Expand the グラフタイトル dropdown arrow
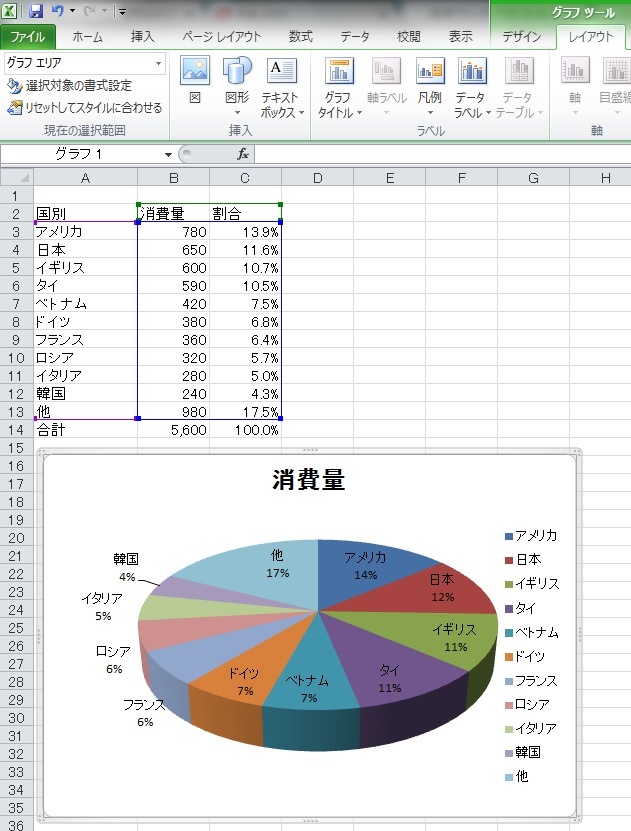631x831 pixels. (x=359, y=112)
